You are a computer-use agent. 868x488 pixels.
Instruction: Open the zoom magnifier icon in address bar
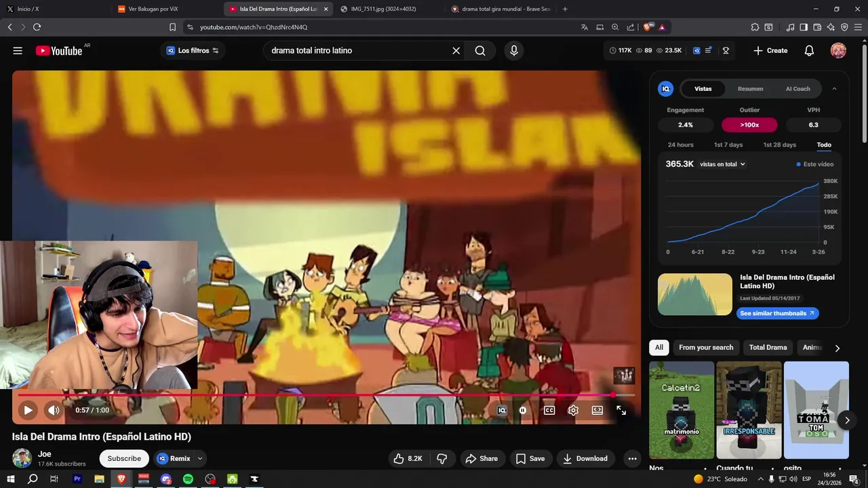coord(615,27)
